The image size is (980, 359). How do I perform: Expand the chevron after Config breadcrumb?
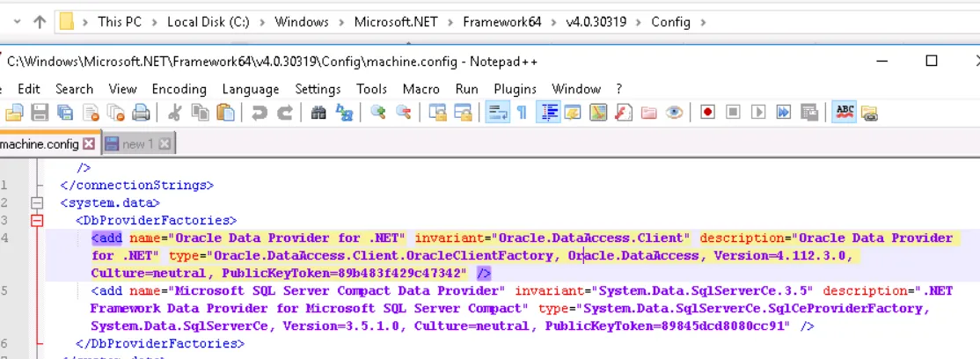704,22
